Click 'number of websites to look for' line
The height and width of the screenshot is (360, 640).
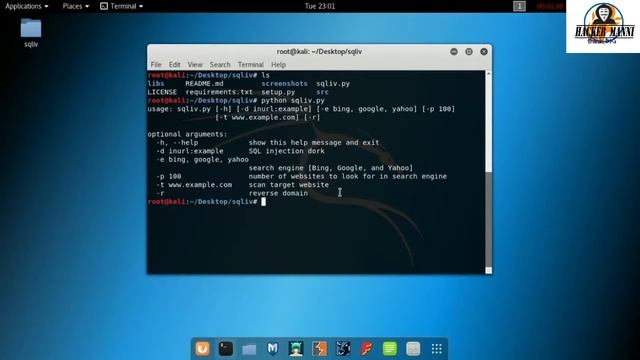click(348, 176)
